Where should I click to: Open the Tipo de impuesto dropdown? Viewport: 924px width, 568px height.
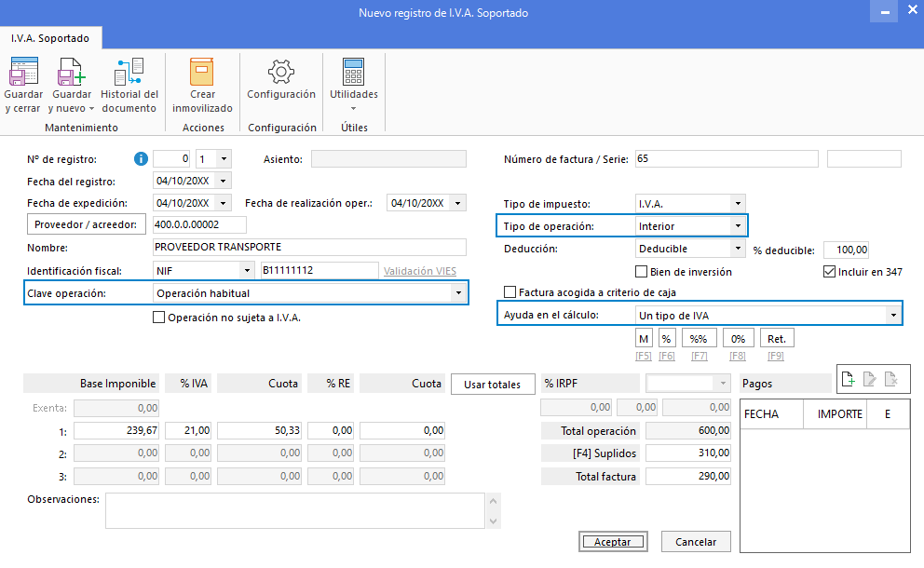tap(738, 204)
